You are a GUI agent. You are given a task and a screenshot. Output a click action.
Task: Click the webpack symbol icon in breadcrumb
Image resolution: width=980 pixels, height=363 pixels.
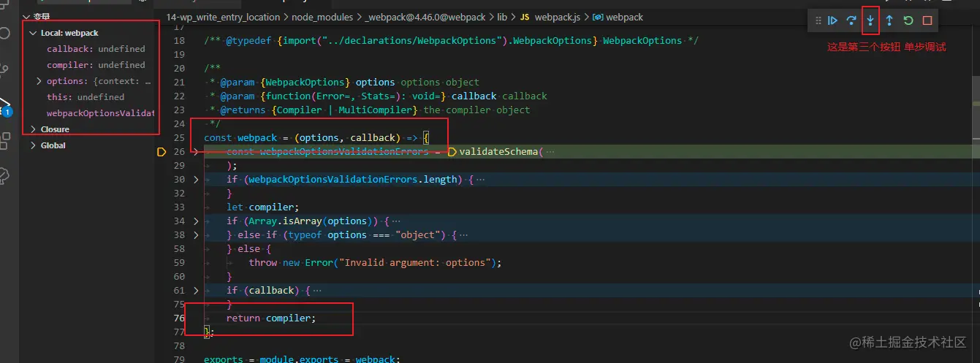[597, 17]
